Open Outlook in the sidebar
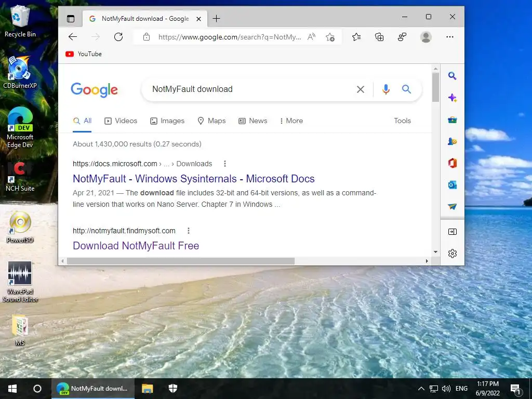The width and height of the screenshot is (532, 399). [x=453, y=185]
